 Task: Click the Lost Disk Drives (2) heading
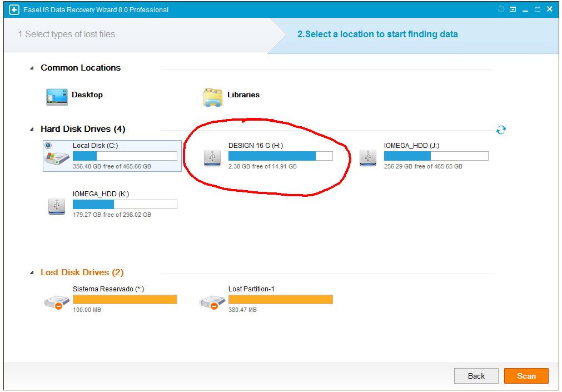point(82,272)
